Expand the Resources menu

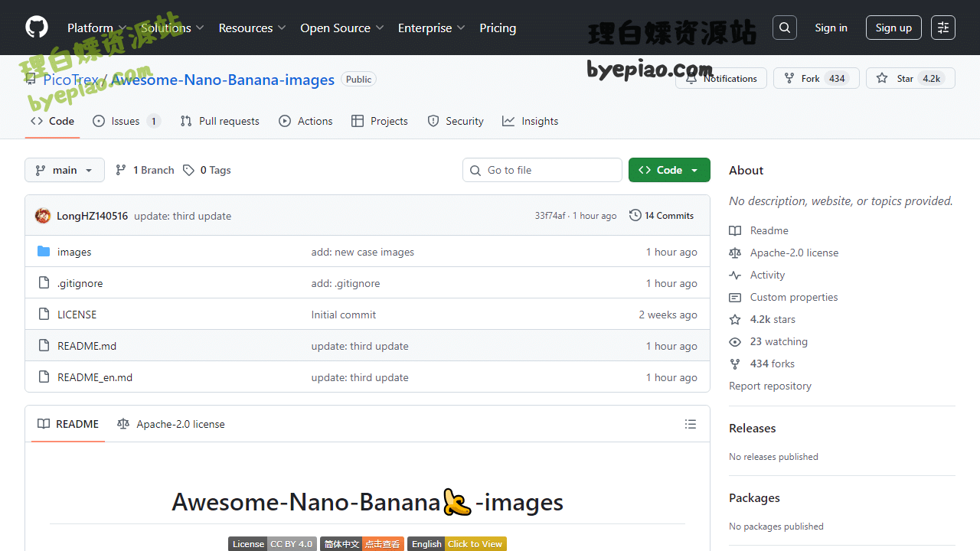[x=252, y=28]
